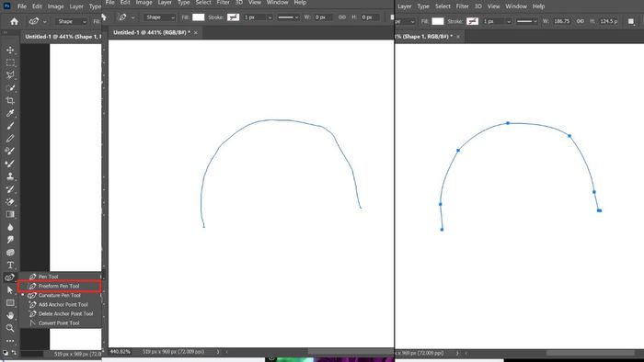Open Select menu in middle window
The width and height of the screenshot is (644, 362).
pyautogui.click(x=203, y=3)
